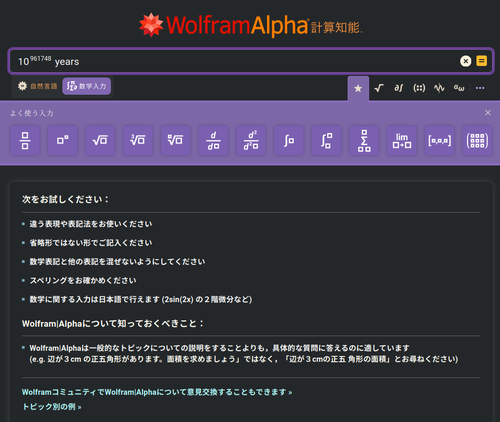
Task: Insert a vector list bracket template
Action: [x=440, y=140]
